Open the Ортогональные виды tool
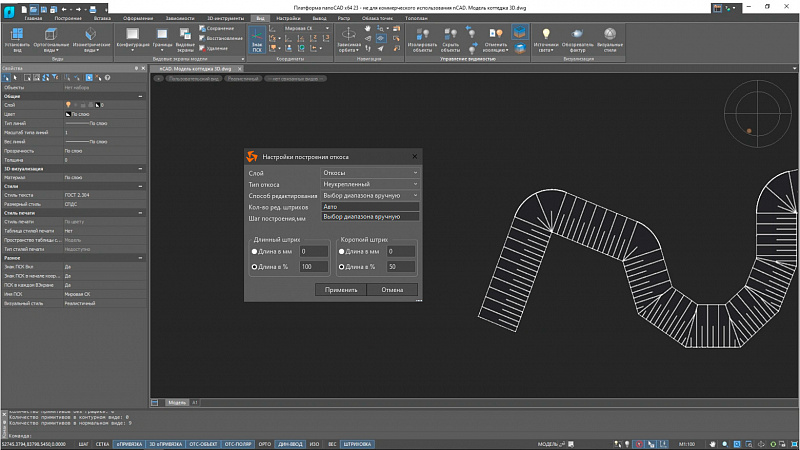The image size is (800, 450). (x=51, y=39)
